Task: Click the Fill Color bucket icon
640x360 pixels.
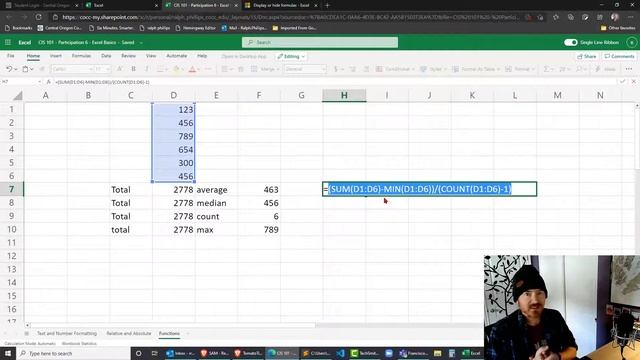Action: click(176, 69)
